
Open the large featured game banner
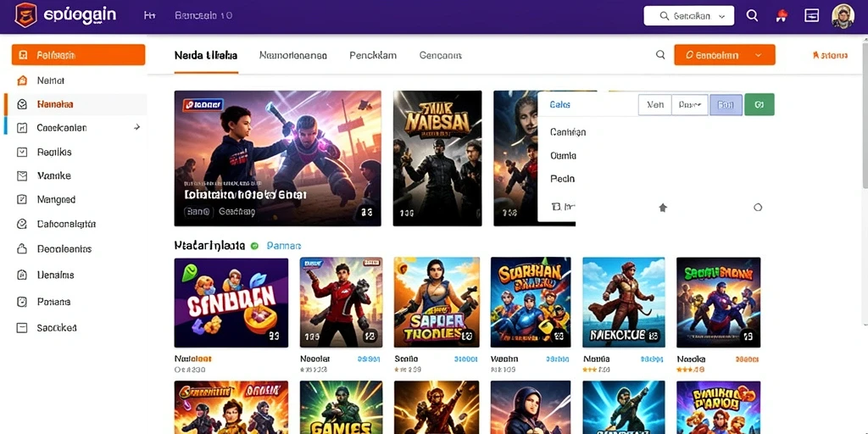(x=277, y=159)
